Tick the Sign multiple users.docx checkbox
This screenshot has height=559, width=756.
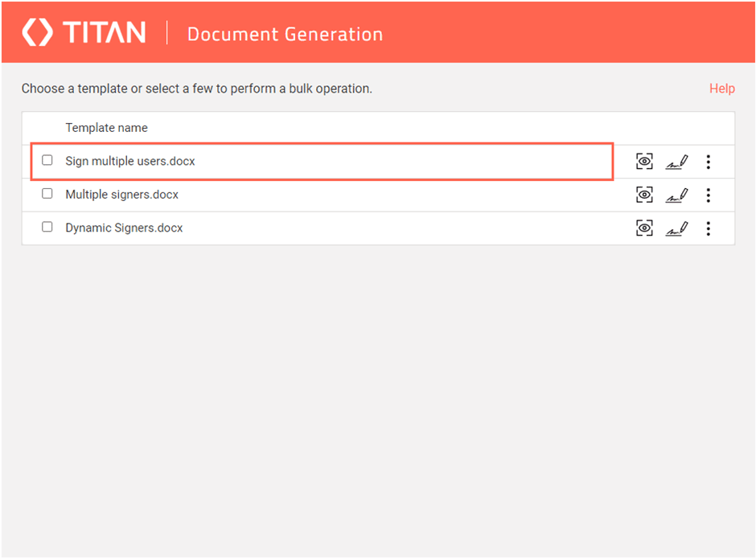pyautogui.click(x=47, y=161)
